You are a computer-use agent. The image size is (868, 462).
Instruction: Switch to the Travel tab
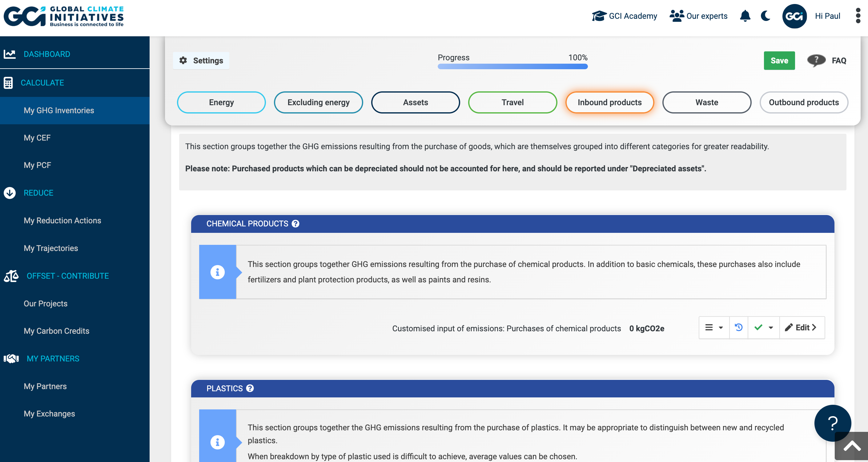point(512,102)
